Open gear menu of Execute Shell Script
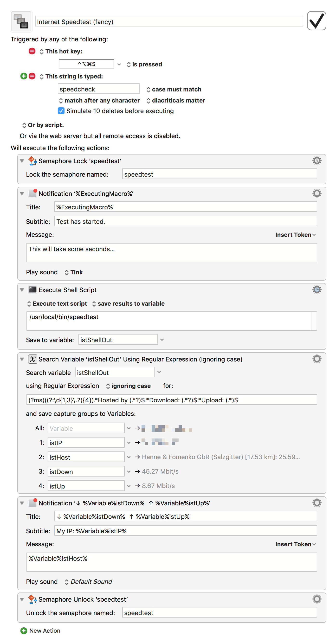 317,290
